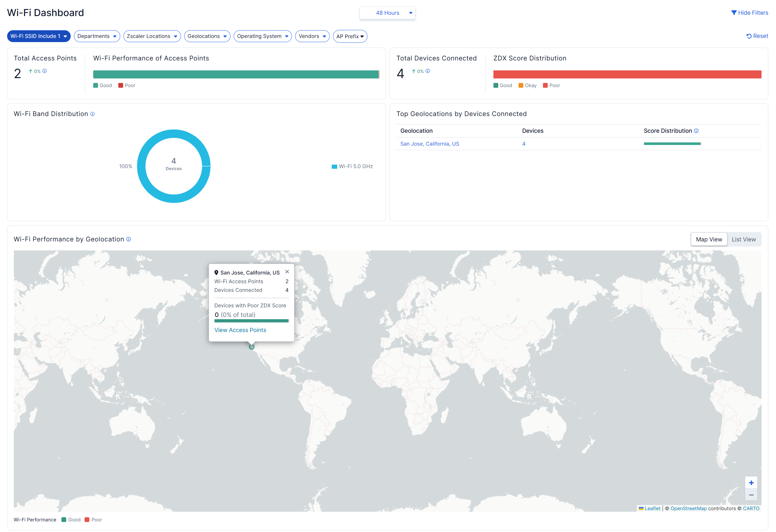Click Good swatch in ZDX Score Distribution legend
Viewport: 776px width, 532px height.
pos(495,86)
